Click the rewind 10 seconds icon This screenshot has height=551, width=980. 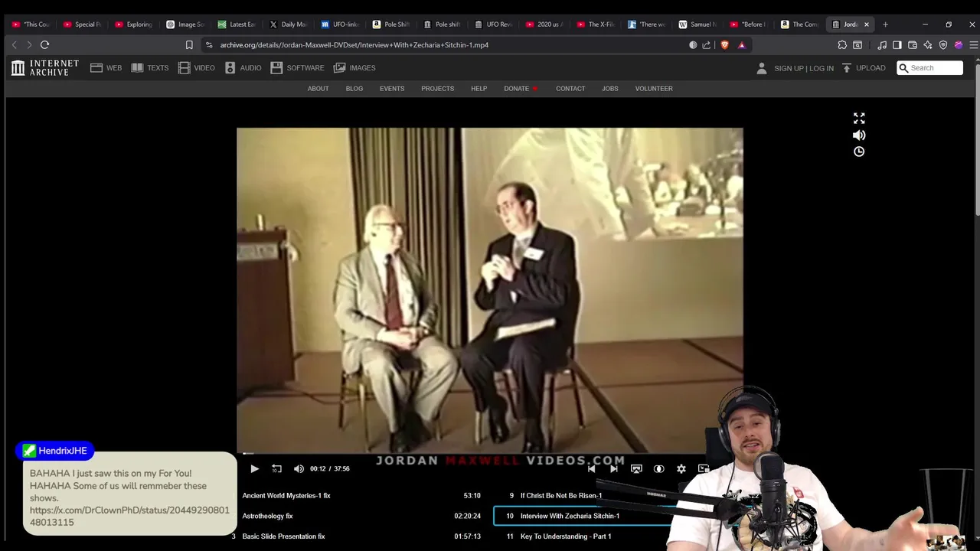click(276, 468)
